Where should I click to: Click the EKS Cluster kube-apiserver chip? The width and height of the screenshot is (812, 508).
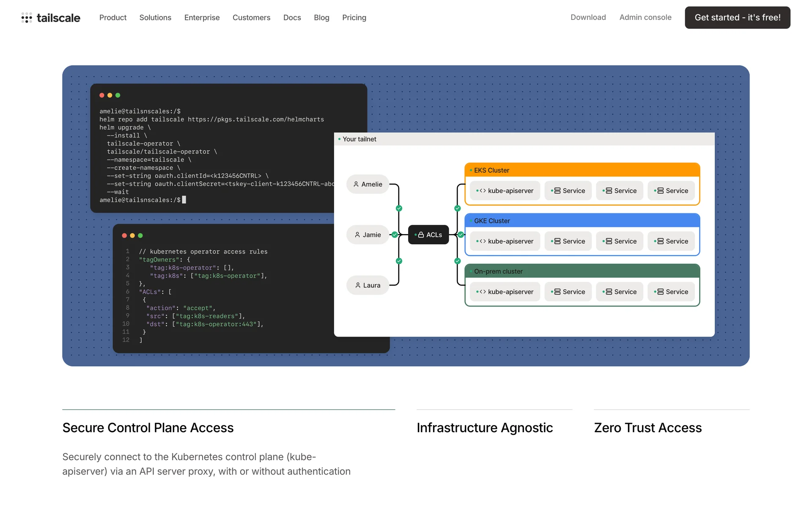coord(505,191)
